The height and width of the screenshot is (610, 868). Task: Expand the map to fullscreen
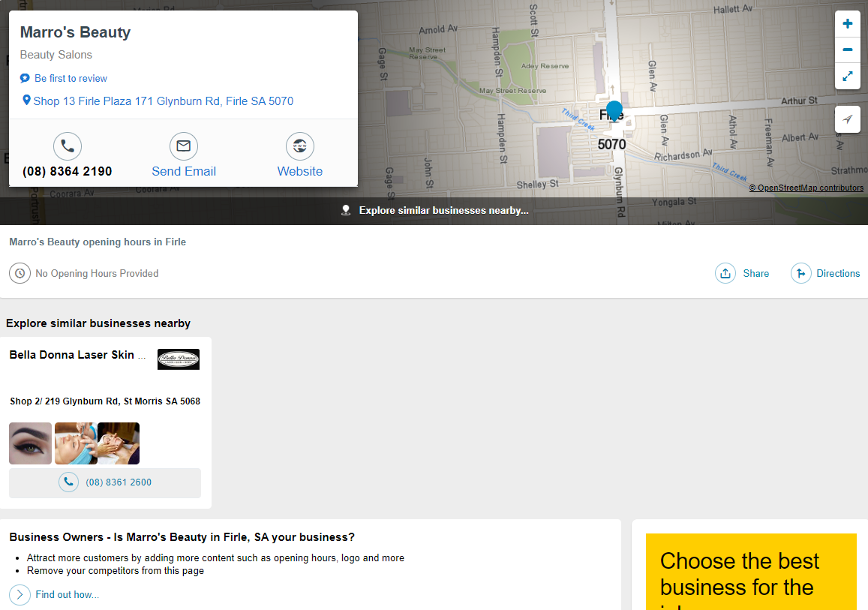pyautogui.click(x=848, y=76)
